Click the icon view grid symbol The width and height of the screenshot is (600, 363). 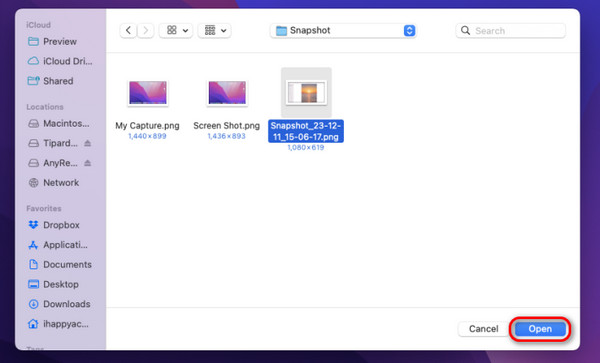point(172,30)
